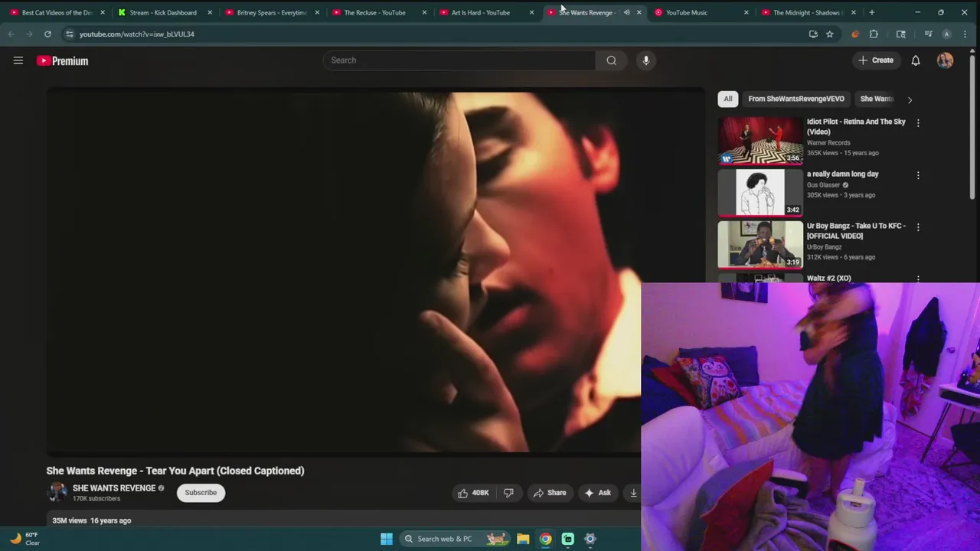Open weather widget showing 60°F Clear
Image resolution: width=980 pixels, height=551 pixels.
24,539
